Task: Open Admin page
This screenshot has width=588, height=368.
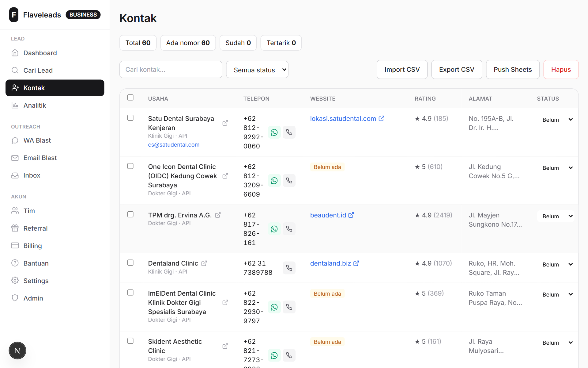Action: [55, 298]
